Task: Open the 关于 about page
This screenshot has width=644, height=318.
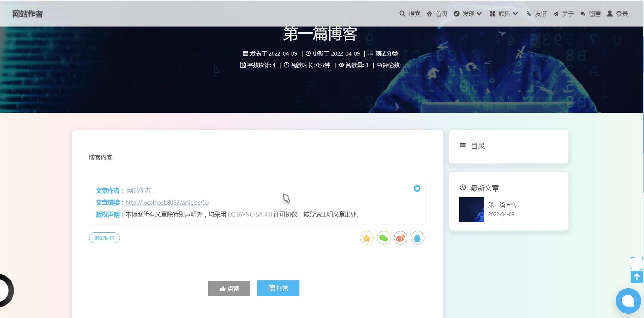Action: click(x=563, y=14)
